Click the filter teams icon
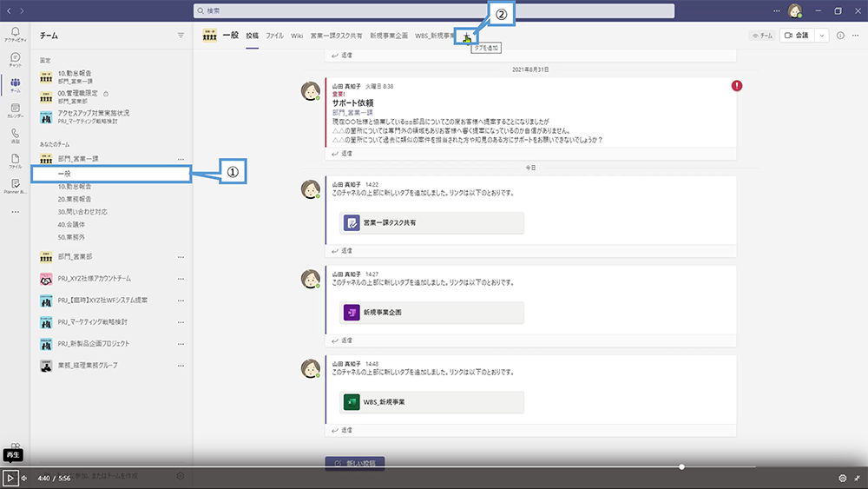The image size is (868, 489). coord(181,36)
